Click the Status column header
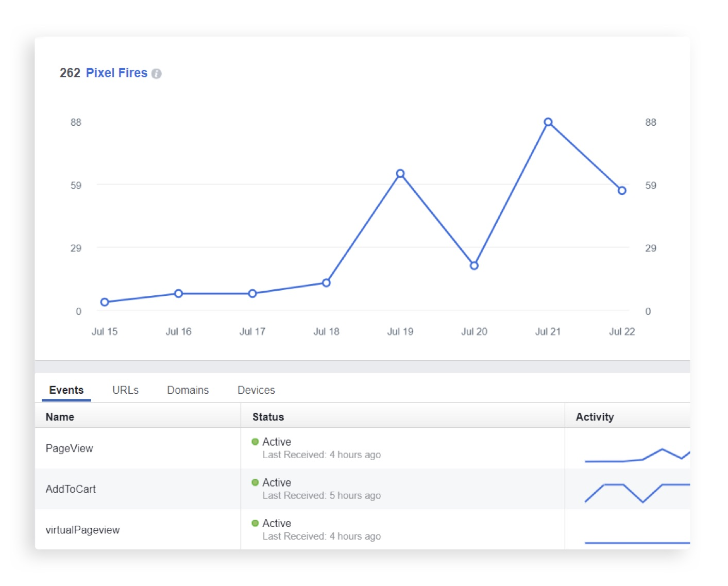Viewport: 728px width, 586px height. (268, 417)
